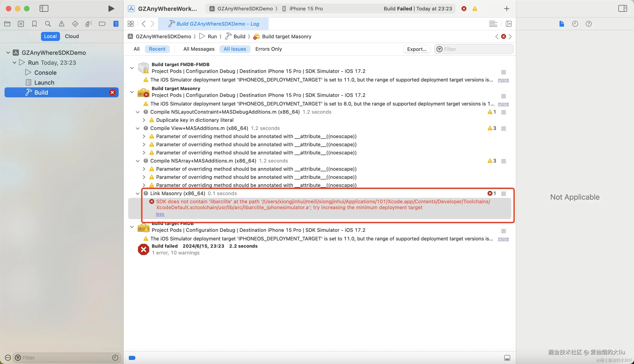Viewport: 634px width, 364px height.
Task: Click the Run play button
Action: (111, 9)
